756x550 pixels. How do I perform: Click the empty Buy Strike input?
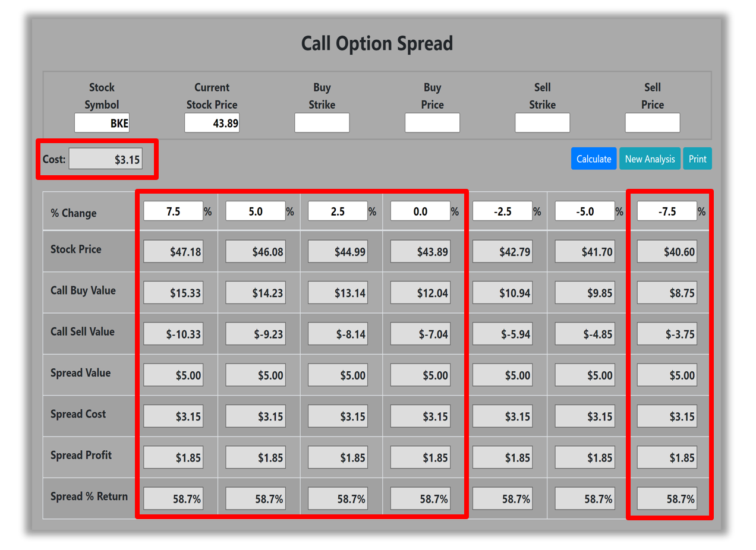point(322,123)
